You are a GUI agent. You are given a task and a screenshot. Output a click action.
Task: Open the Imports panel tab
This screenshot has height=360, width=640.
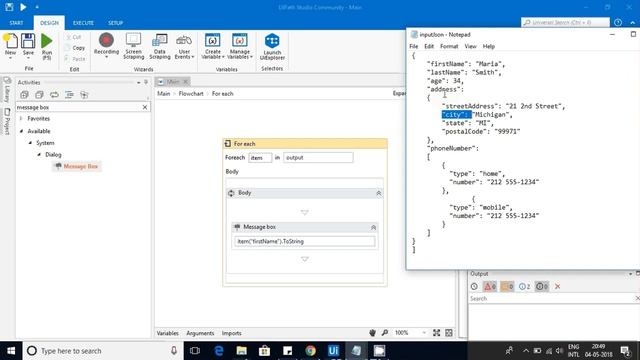(231, 333)
